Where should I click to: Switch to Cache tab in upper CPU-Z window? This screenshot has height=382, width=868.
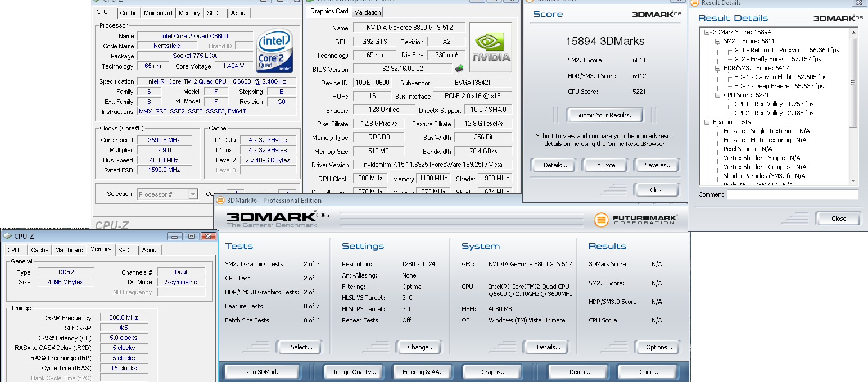pyautogui.click(x=129, y=13)
